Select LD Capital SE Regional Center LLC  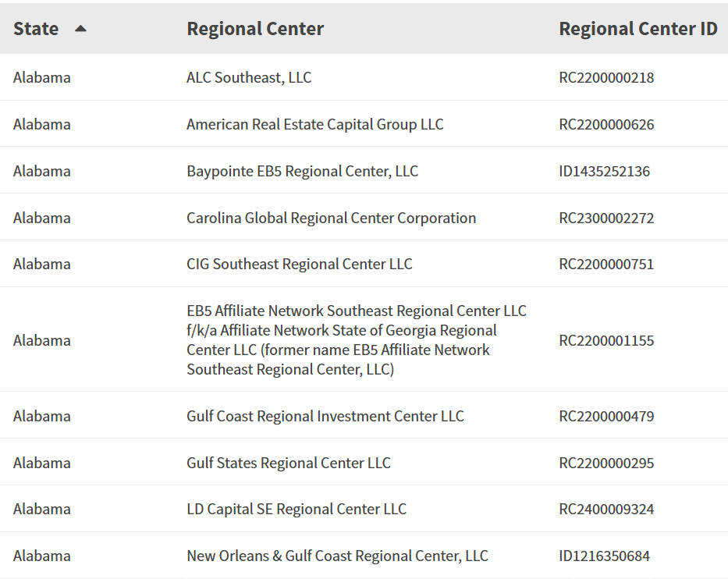pos(296,509)
